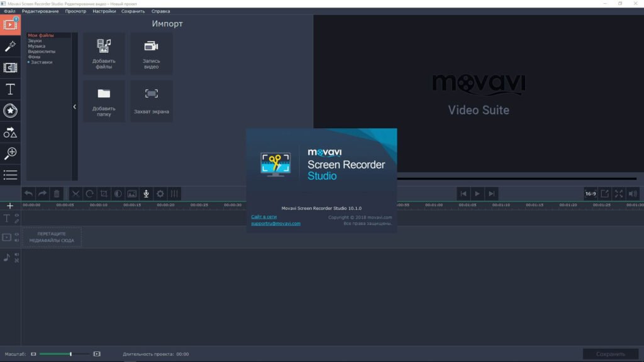This screenshot has width=644, height=362.
Task: Click the Rotate icon in the toolbar
Action: coord(89,194)
